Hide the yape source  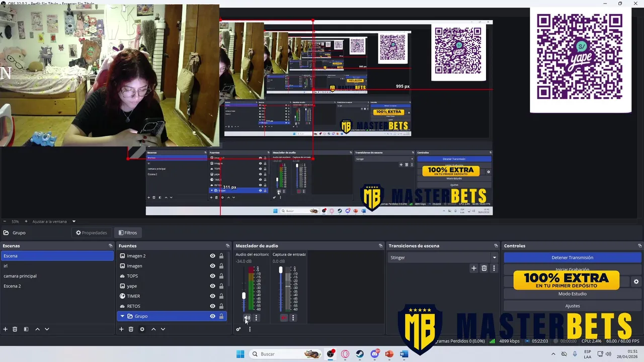212,286
